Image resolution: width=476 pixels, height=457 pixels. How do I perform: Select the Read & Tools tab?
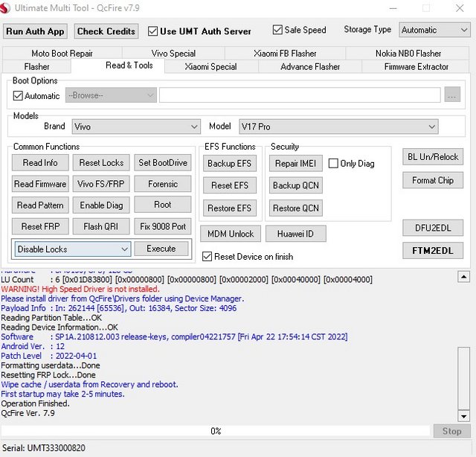pos(118,65)
